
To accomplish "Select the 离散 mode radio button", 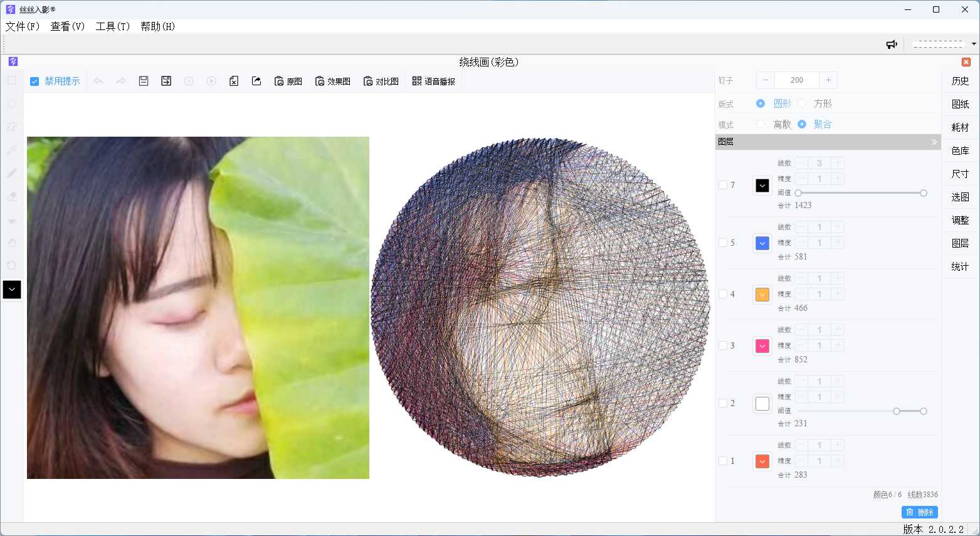I will (x=761, y=124).
